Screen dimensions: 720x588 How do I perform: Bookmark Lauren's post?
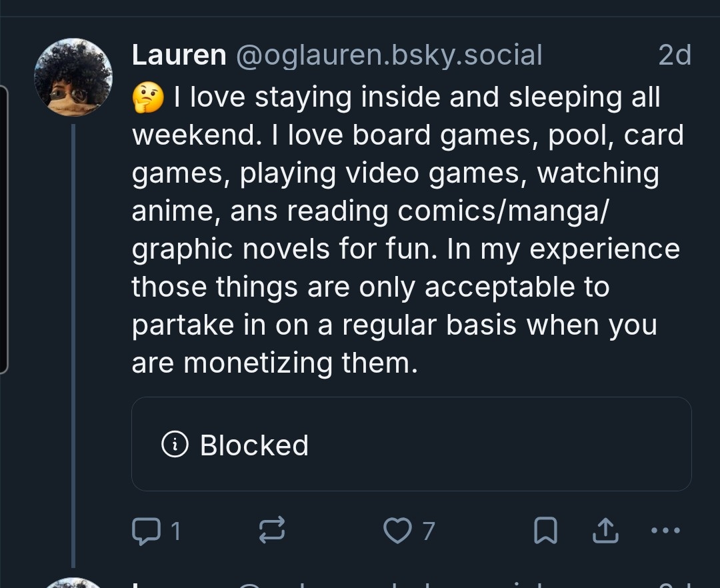point(546,531)
